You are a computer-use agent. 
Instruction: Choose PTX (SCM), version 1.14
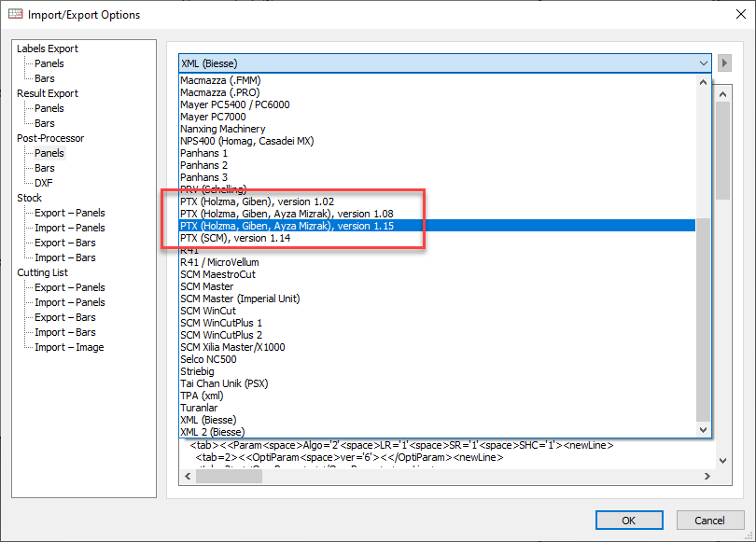point(438,238)
